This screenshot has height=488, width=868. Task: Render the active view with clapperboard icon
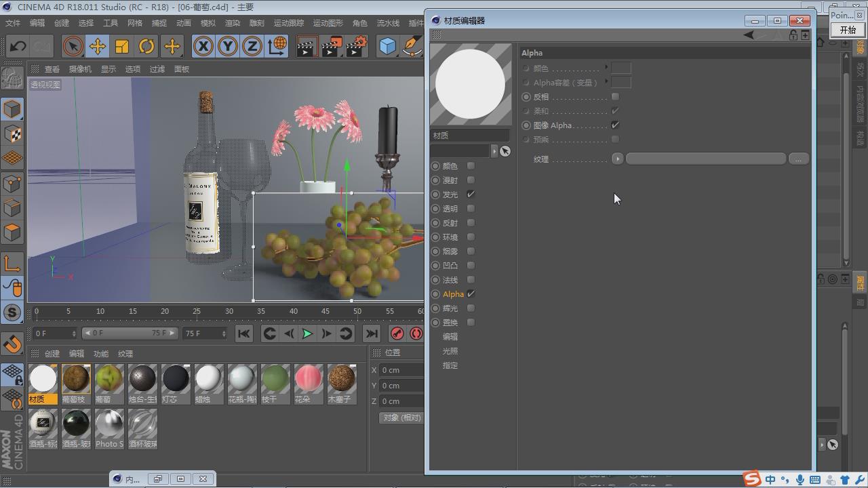(307, 46)
